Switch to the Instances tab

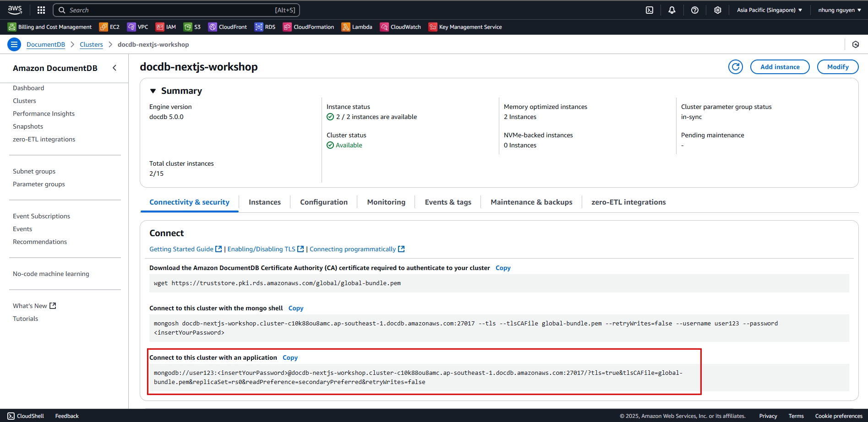pyautogui.click(x=265, y=202)
